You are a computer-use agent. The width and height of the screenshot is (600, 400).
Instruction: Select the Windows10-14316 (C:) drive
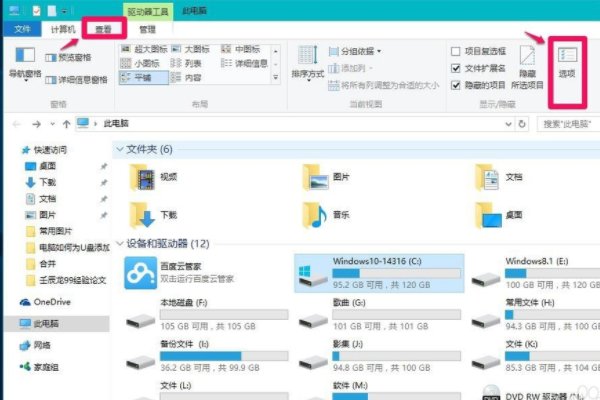379,273
